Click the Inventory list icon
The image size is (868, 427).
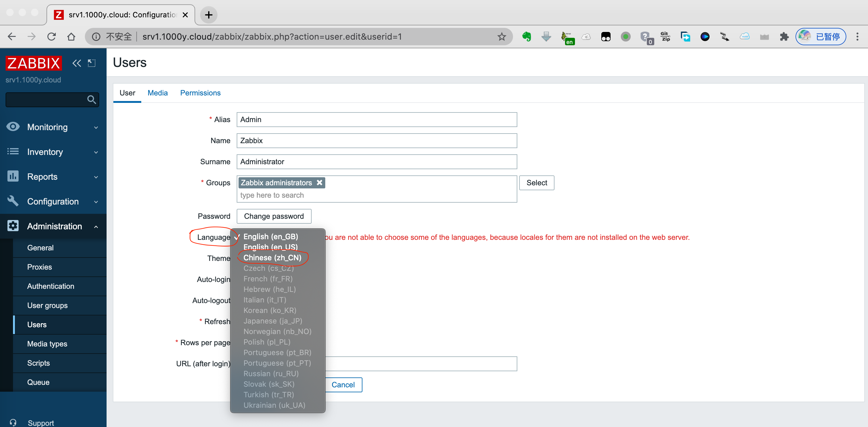pyautogui.click(x=13, y=151)
